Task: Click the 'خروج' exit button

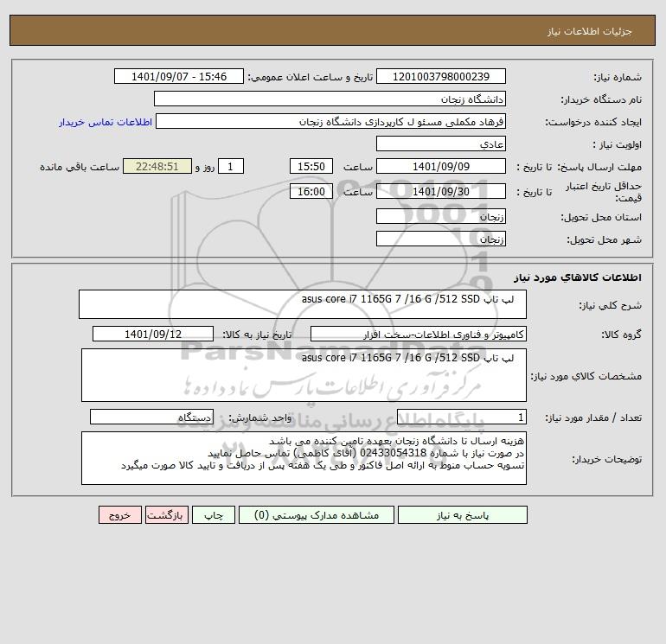Action: point(120,515)
